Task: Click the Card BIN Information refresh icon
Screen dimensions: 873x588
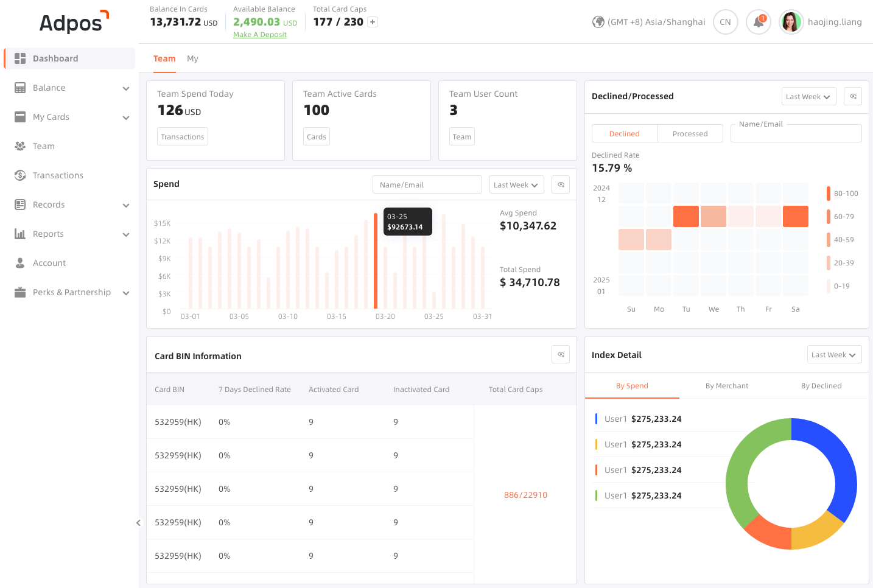Action: (561, 354)
